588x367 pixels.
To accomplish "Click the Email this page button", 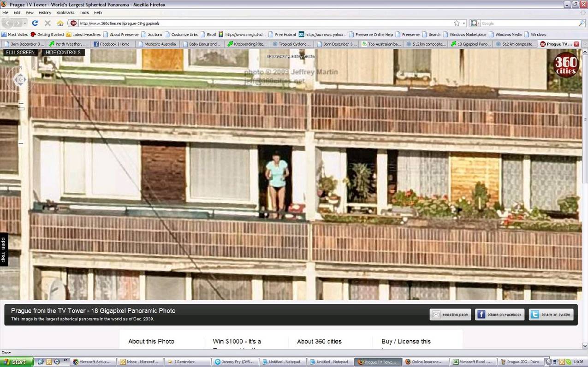I will [451, 314].
